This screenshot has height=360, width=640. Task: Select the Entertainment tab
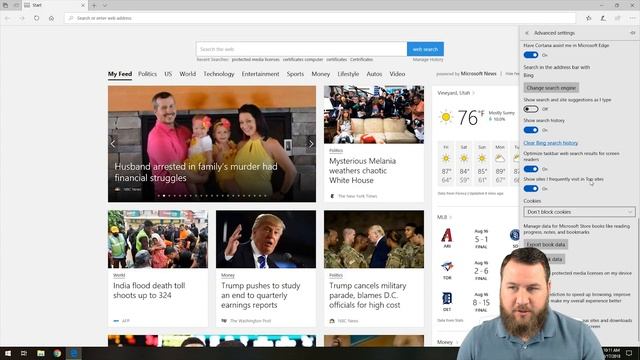click(260, 74)
